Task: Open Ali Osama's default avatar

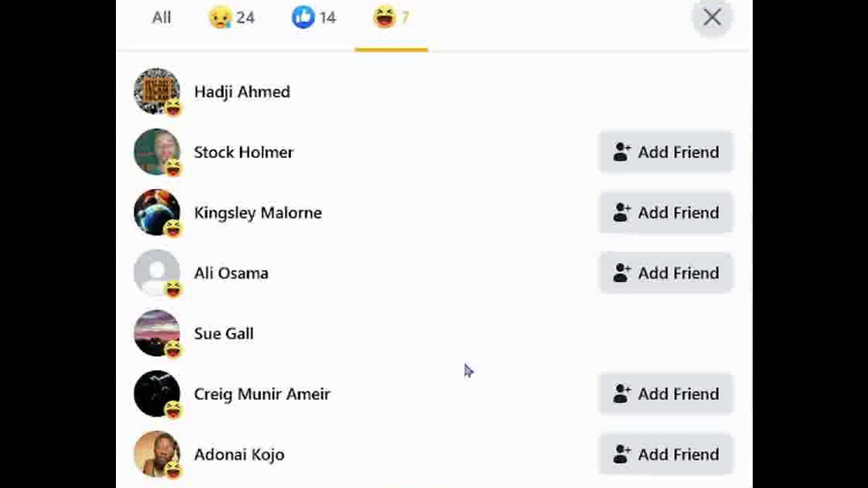Action: [x=157, y=272]
